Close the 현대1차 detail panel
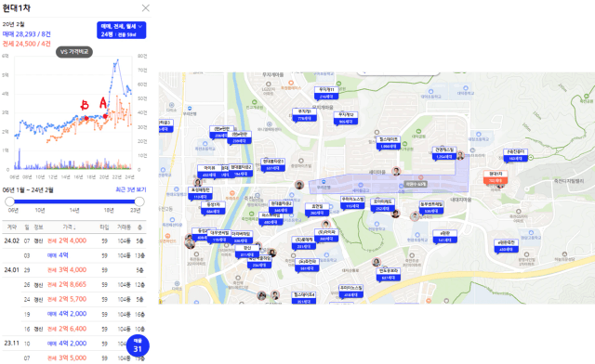 pos(145,8)
